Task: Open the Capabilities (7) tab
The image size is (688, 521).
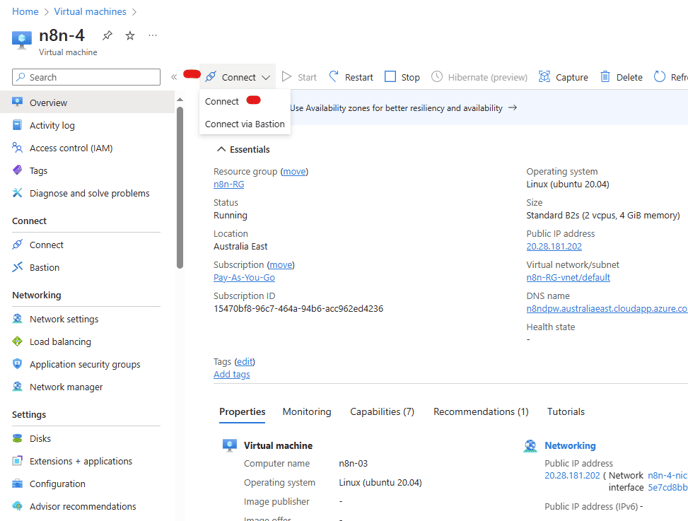Action: pos(382,412)
